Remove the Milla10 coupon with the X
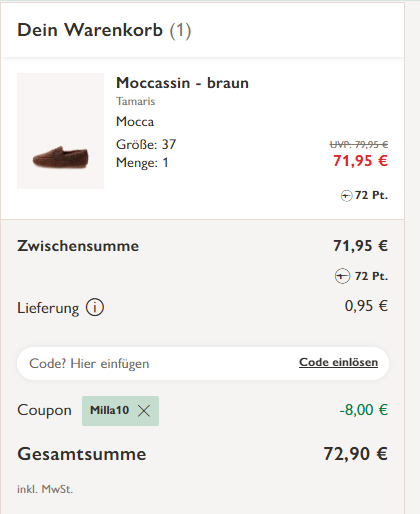Screen dimensions: 420x514 [144, 411]
